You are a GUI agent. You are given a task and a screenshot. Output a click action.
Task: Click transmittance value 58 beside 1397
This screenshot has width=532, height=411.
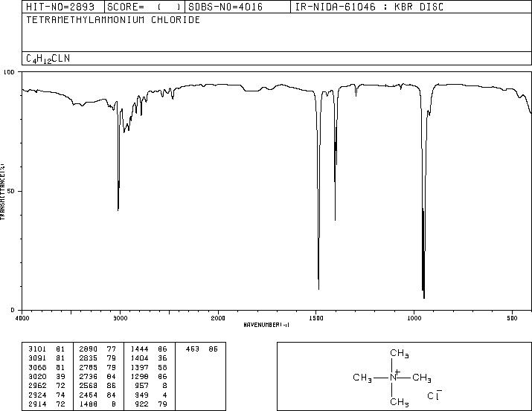tap(162, 367)
